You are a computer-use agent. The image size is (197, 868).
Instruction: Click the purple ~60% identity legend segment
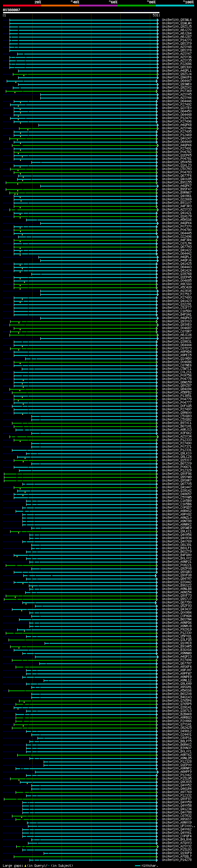point(99,6)
